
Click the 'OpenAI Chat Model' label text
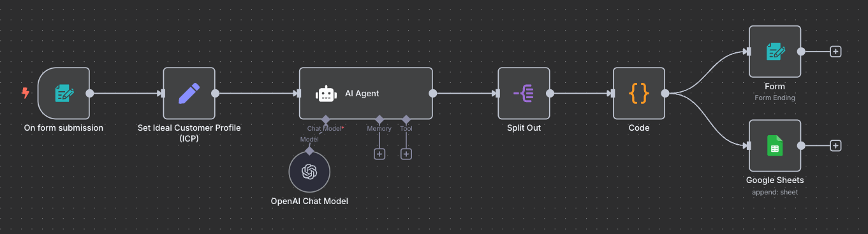[309, 201]
